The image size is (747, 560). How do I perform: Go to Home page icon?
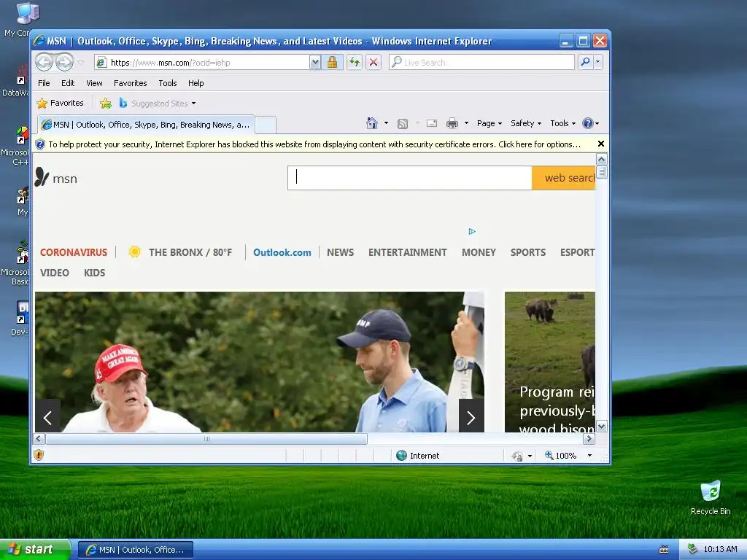[372, 123]
